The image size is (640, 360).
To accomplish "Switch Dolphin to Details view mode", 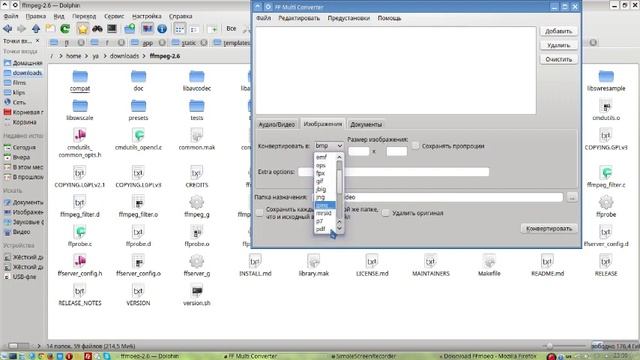I will point(194,29).
